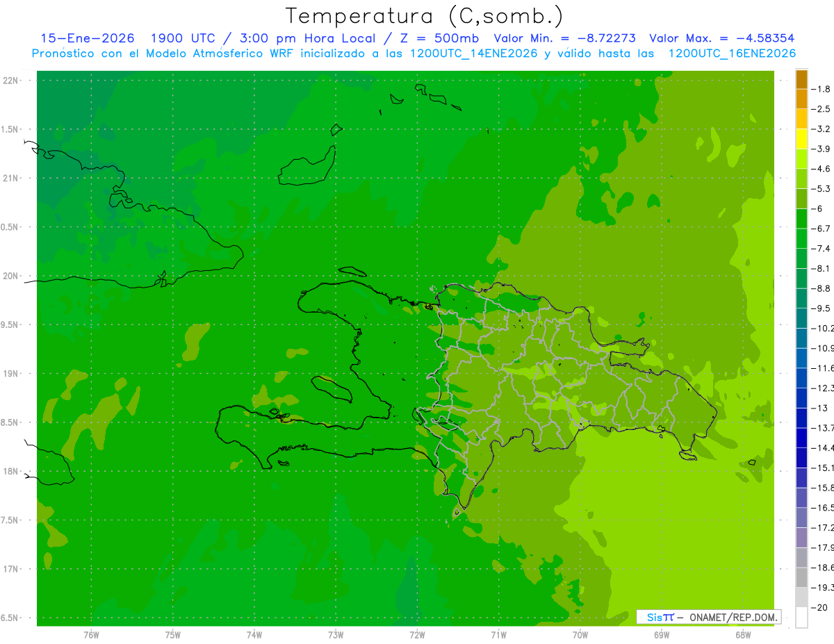This screenshot has width=834, height=644.
Task: Click the gray swatch between -18.6 and -19.3
Action: point(801,577)
